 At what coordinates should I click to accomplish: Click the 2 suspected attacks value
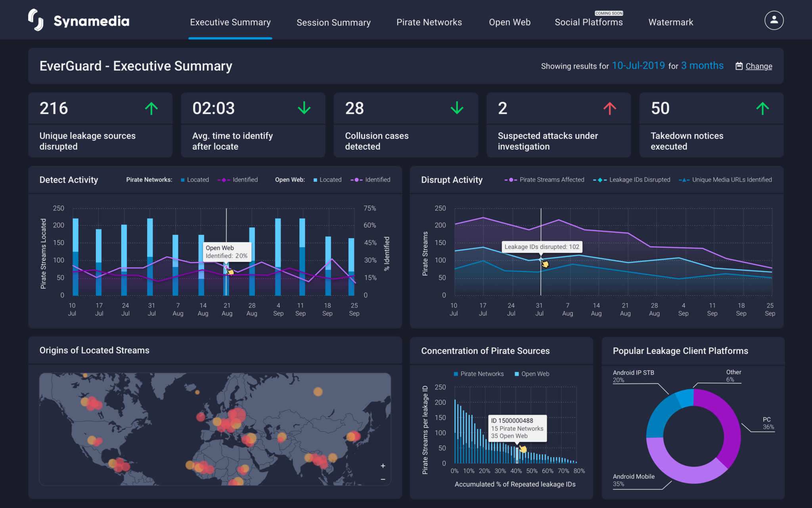(502, 108)
